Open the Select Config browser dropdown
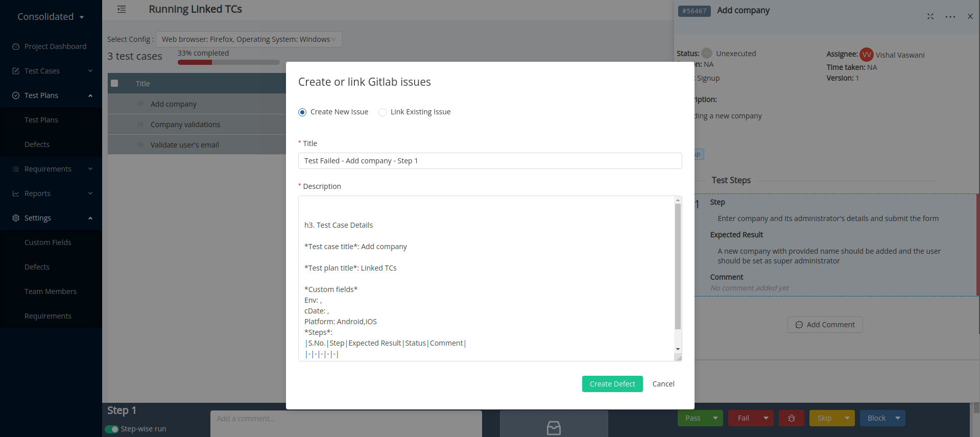The image size is (980, 437). [249, 39]
